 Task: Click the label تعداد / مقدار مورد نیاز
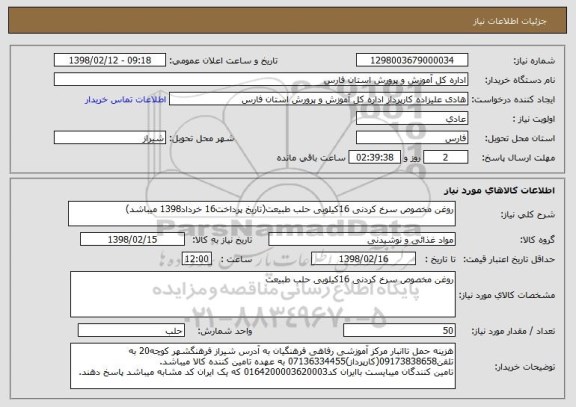pyautogui.click(x=513, y=331)
